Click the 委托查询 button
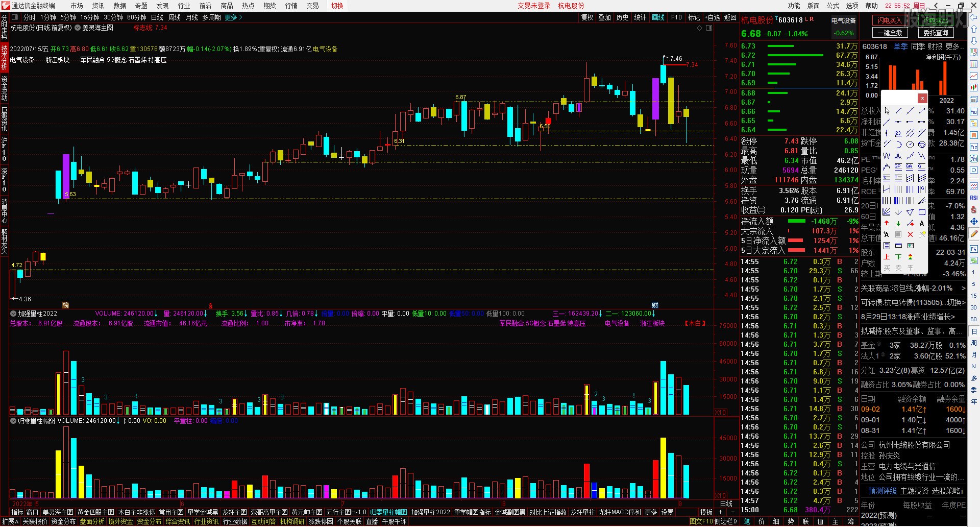 (936, 33)
